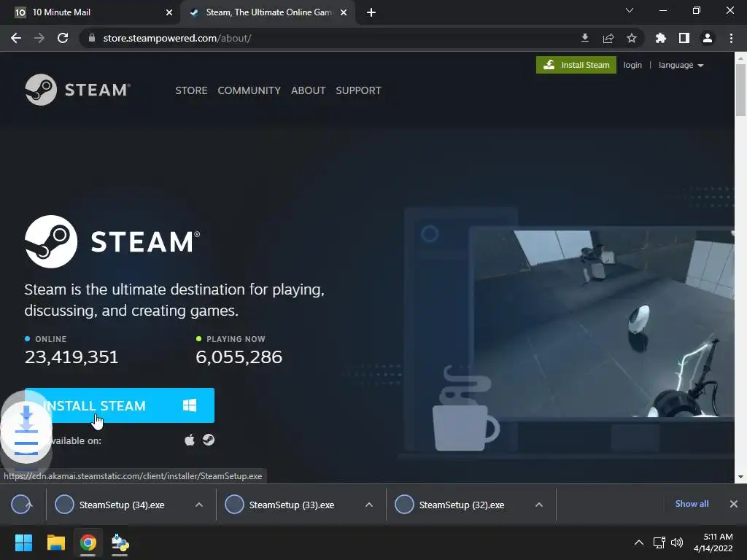
Task: Click the Chrome taskbar icon
Action: click(88, 542)
